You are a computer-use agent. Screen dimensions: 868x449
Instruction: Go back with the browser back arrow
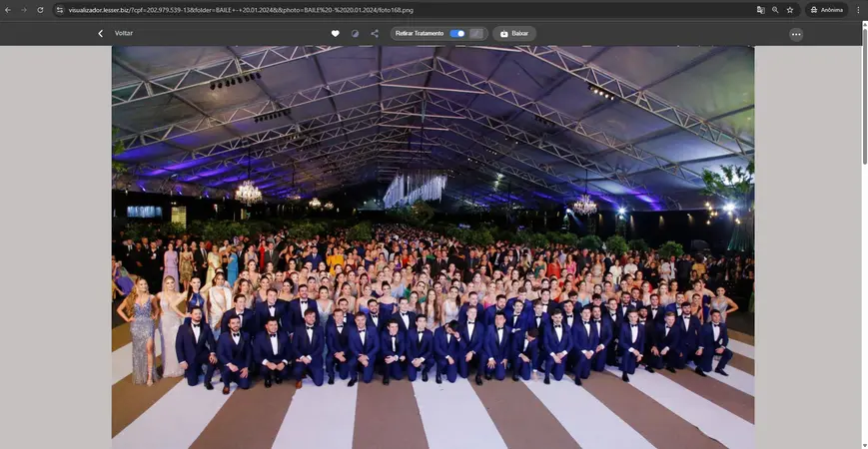8,10
